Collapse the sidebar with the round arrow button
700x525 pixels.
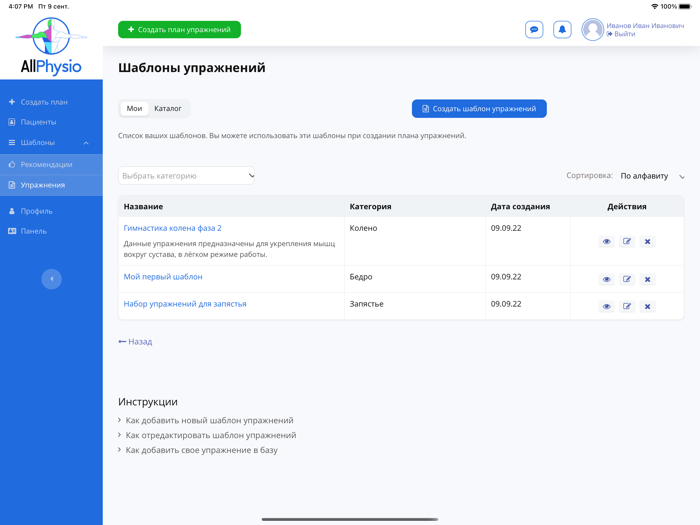pos(51,279)
